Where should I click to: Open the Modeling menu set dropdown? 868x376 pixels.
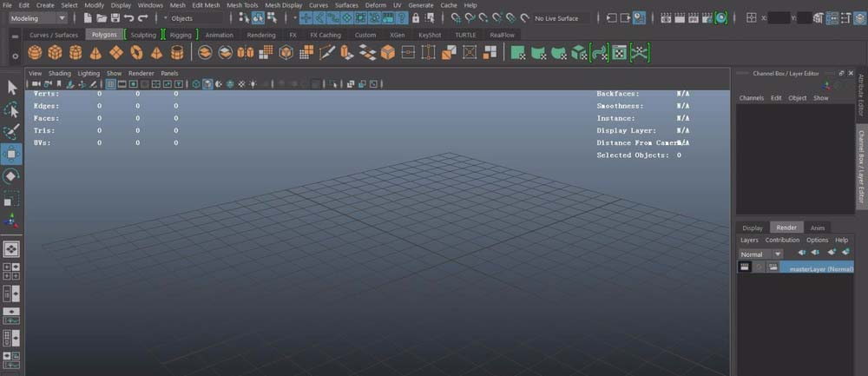click(38, 17)
